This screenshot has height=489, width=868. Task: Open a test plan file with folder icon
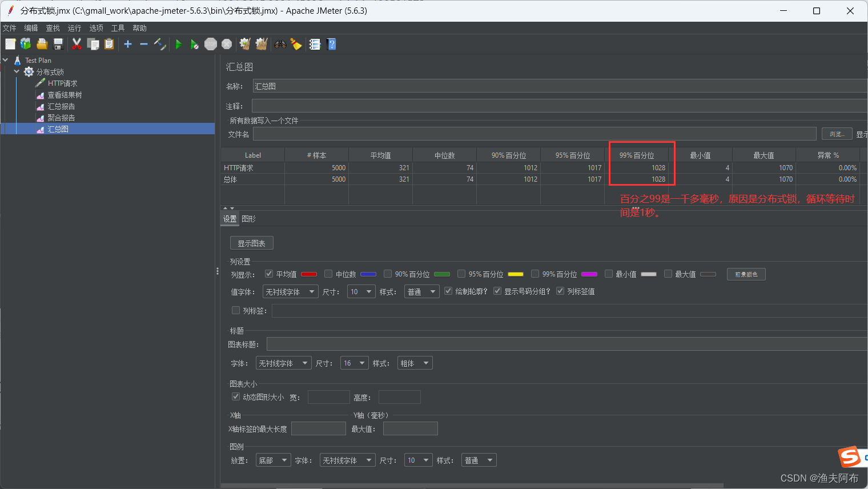click(x=42, y=44)
